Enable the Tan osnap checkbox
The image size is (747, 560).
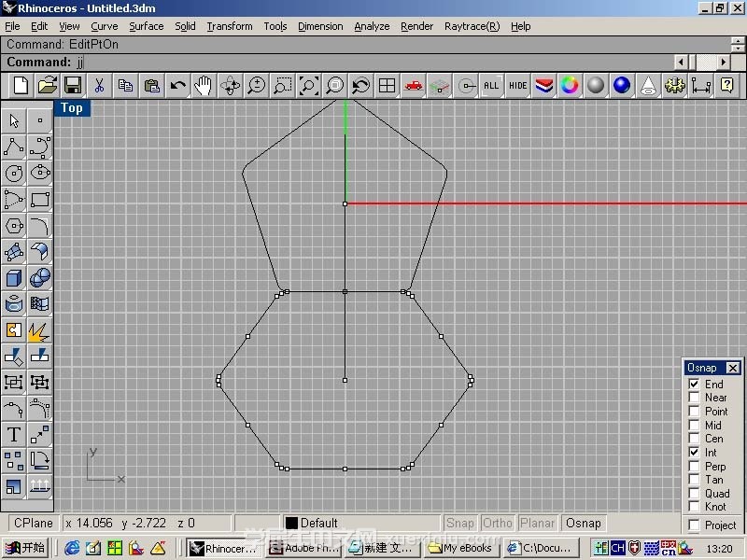(694, 479)
